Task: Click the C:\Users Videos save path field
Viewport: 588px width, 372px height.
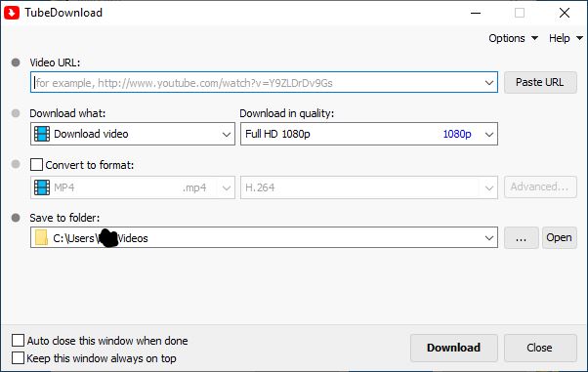Action: click(x=264, y=238)
